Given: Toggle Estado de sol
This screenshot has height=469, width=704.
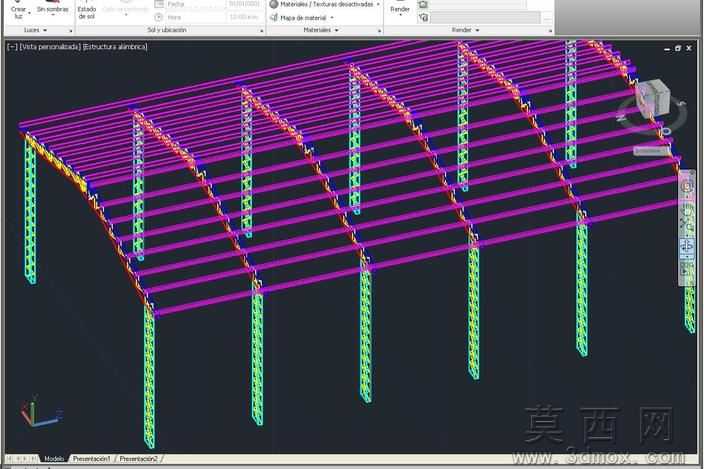Looking at the screenshot, I should [x=87, y=11].
